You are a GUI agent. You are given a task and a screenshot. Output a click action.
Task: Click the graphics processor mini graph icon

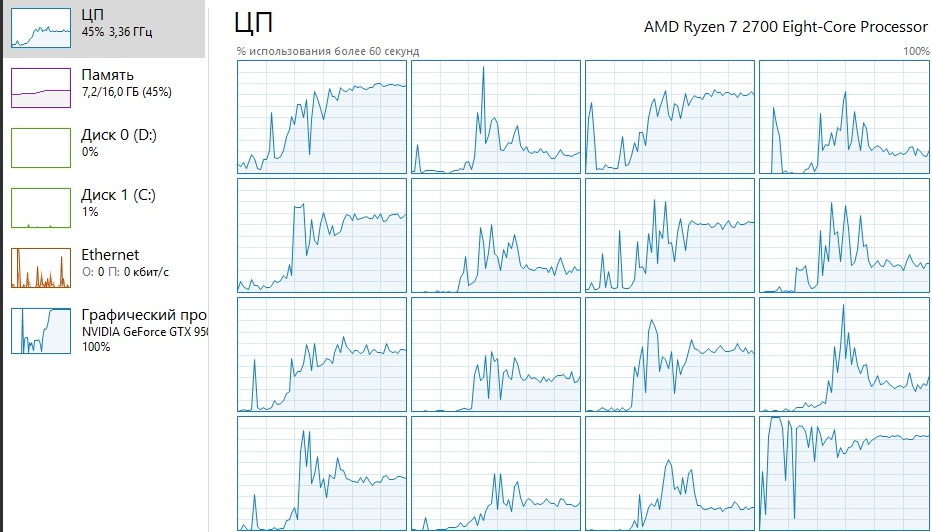click(x=41, y=330)
